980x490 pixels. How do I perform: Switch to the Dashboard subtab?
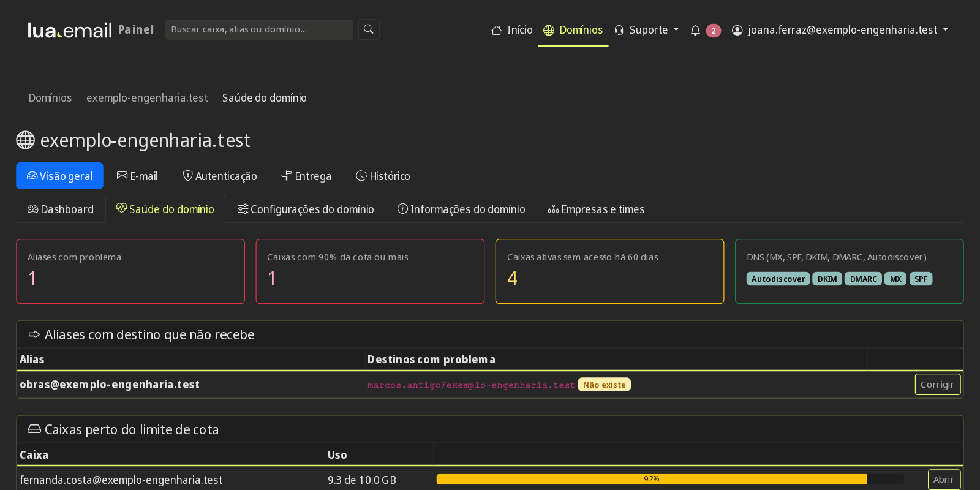click(61, 209)
